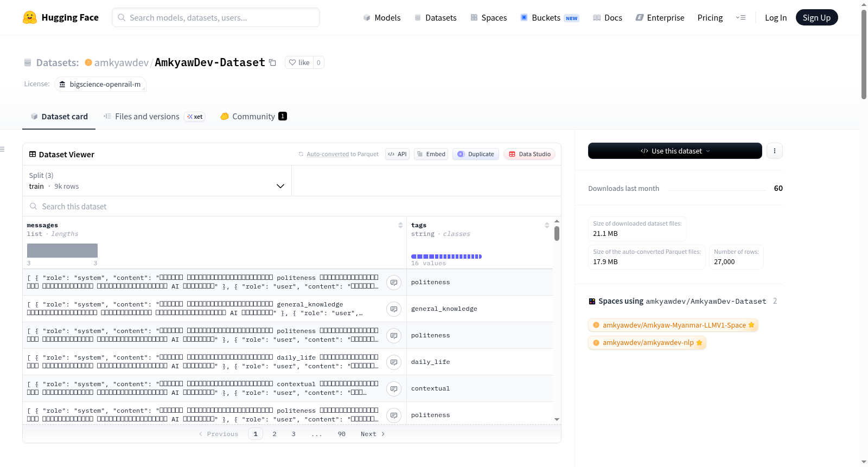Click the table's scroll-up arrow
Image resolution: width=868 pixels, height=467 pixels.
557,221
